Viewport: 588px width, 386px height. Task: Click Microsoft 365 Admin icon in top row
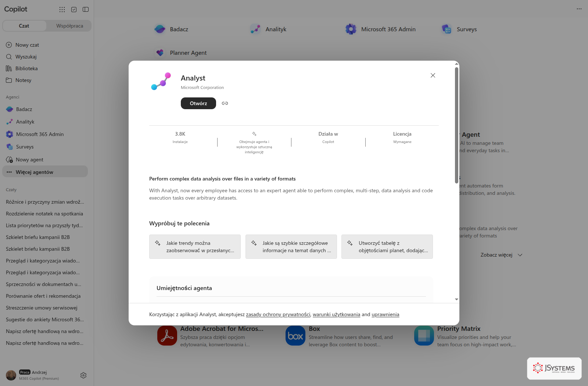click(x=351, y=29)
